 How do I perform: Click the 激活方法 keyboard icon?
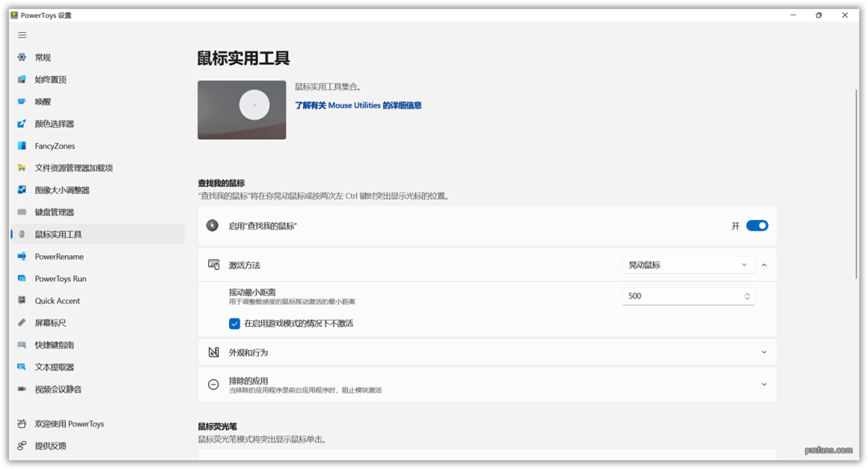tap(214, 265)
